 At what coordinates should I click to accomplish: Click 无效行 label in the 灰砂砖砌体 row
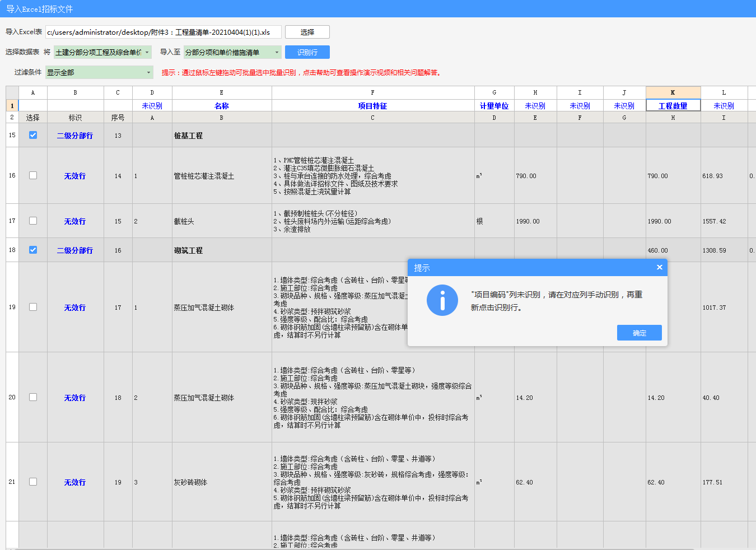coord(75,482)
